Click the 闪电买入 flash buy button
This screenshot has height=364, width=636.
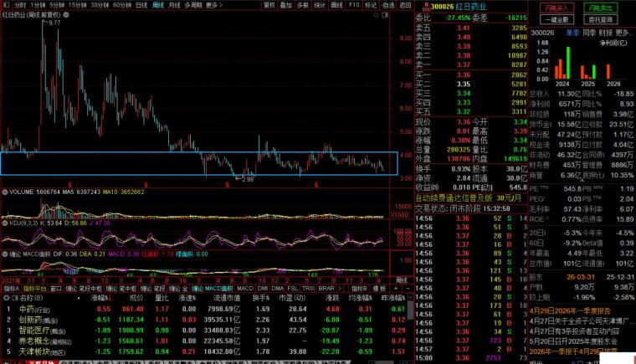tap(556, 8)
